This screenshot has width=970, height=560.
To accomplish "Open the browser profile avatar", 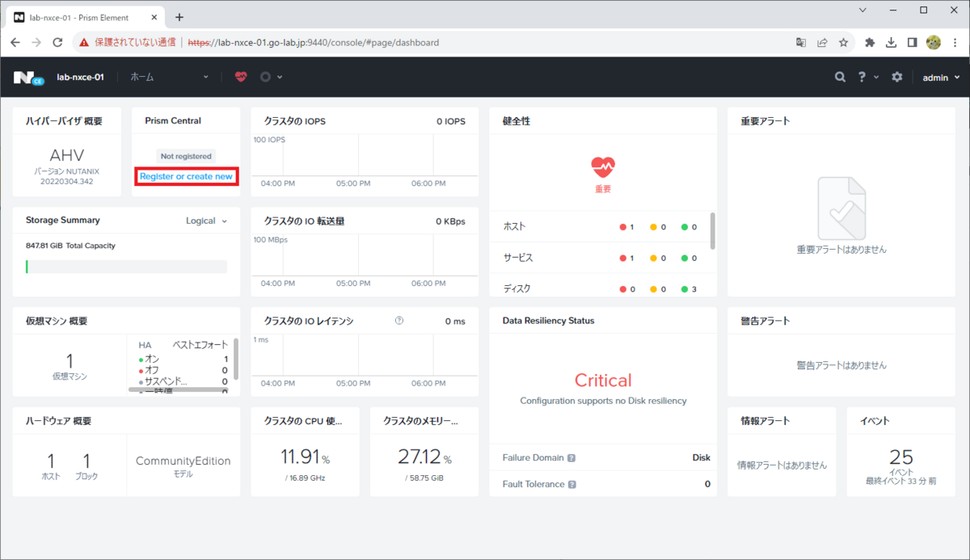I will point(934,42).
